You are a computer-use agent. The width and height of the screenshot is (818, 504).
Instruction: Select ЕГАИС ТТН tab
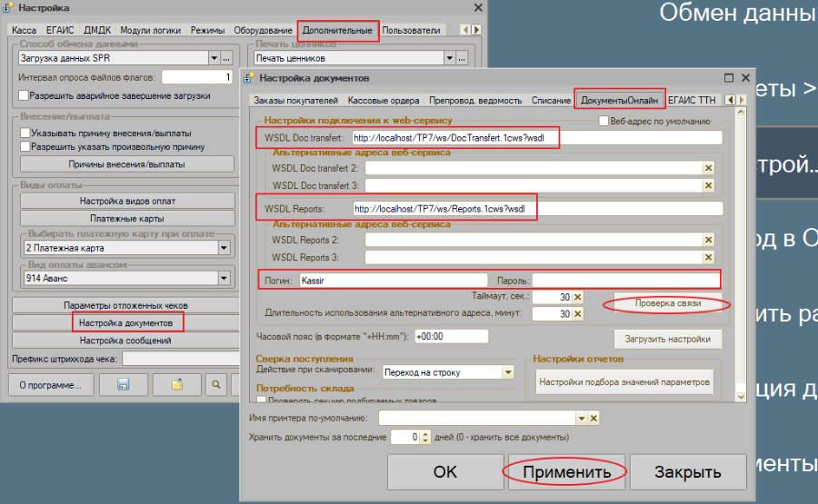(x=692, y=100)
